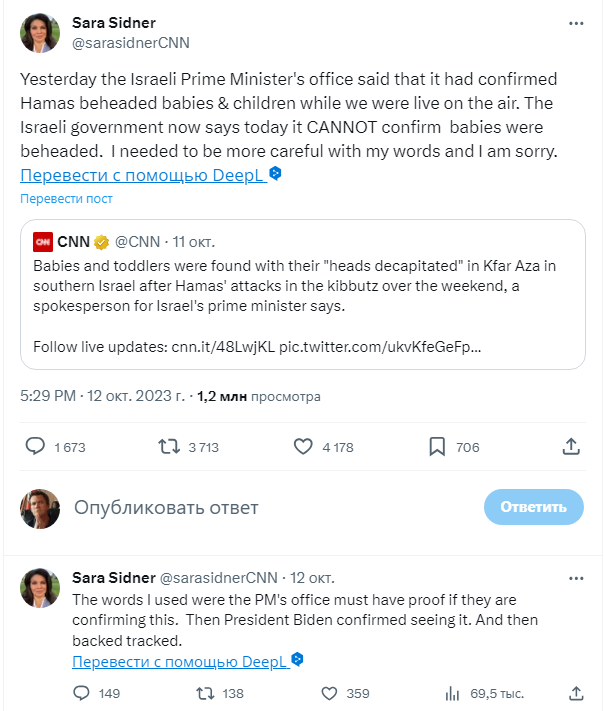The width and height of the screenshot is (604, 711).
Task: Click the Ответить reply button
Action: click(533, 507)
